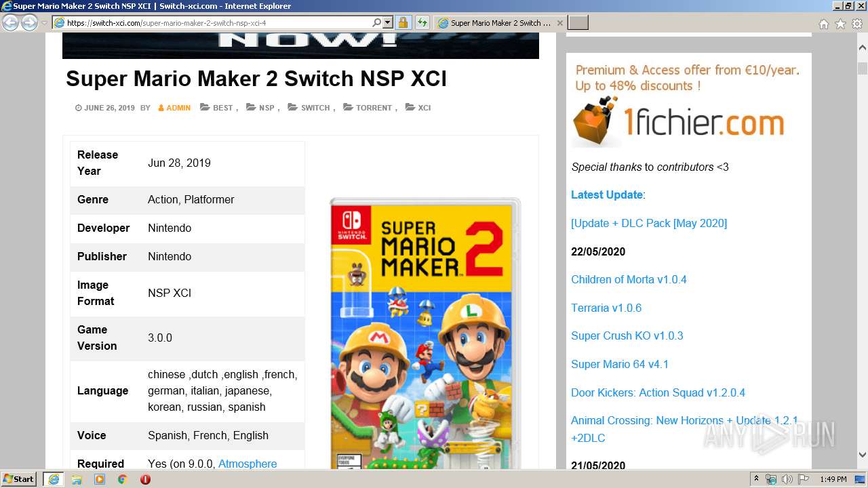Open the address bar search magnifier icon

point(377,22)
